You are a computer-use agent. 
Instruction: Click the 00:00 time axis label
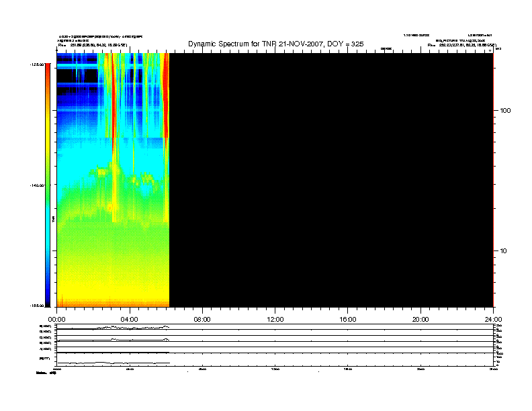click(x=56, y=320)
